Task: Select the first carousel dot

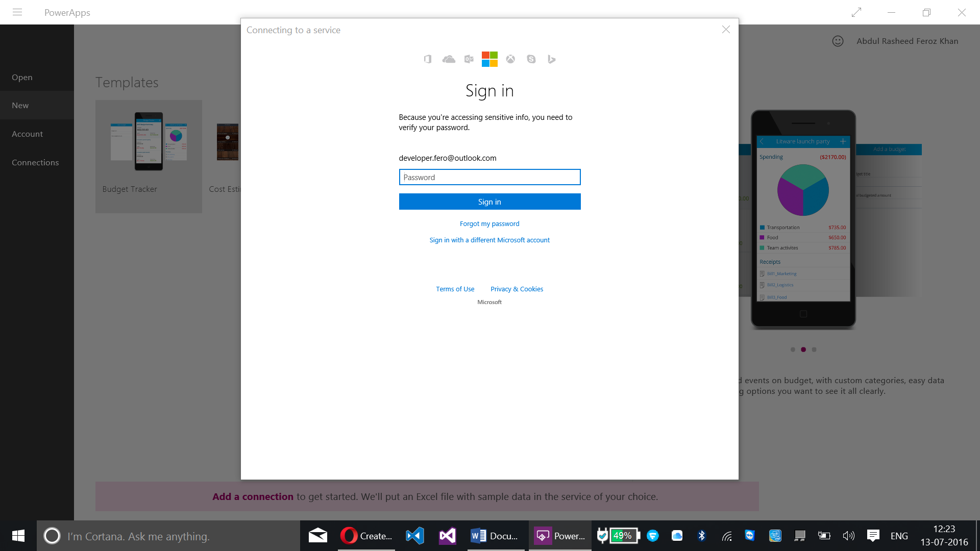Action: 793,349
